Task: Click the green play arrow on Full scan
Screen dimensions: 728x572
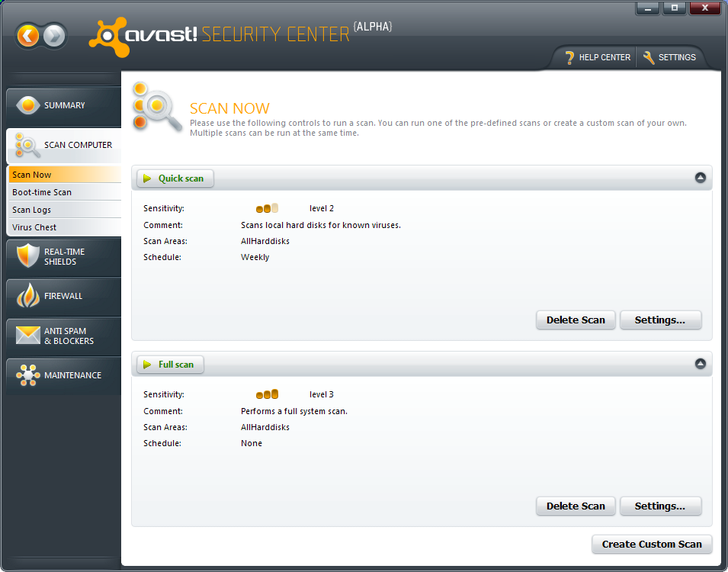Action: coord(147,365)
